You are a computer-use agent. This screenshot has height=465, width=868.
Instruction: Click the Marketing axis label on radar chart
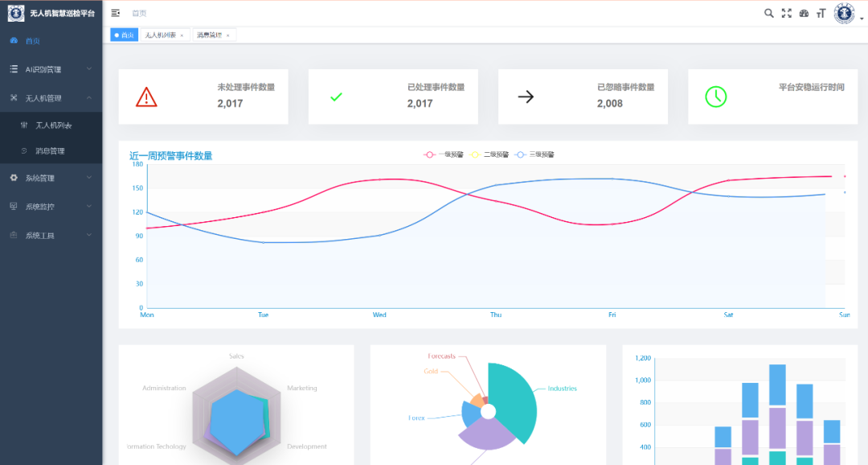[x=302, y=388]
